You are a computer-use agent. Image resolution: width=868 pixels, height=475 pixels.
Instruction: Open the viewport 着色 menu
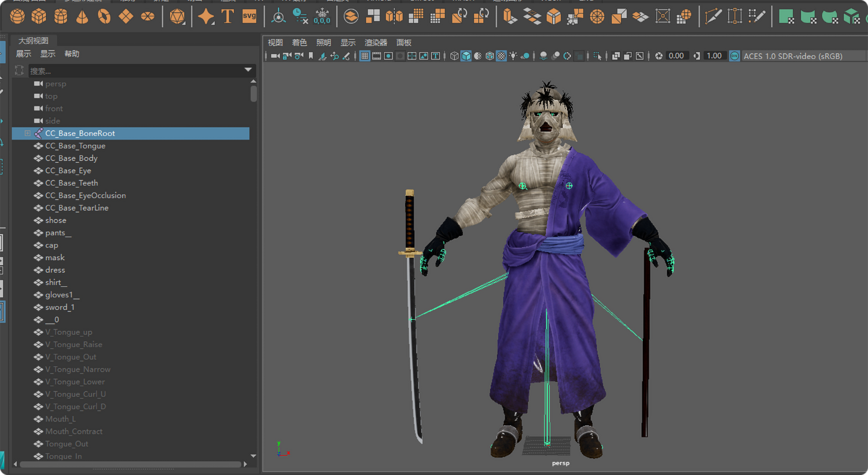299,43
